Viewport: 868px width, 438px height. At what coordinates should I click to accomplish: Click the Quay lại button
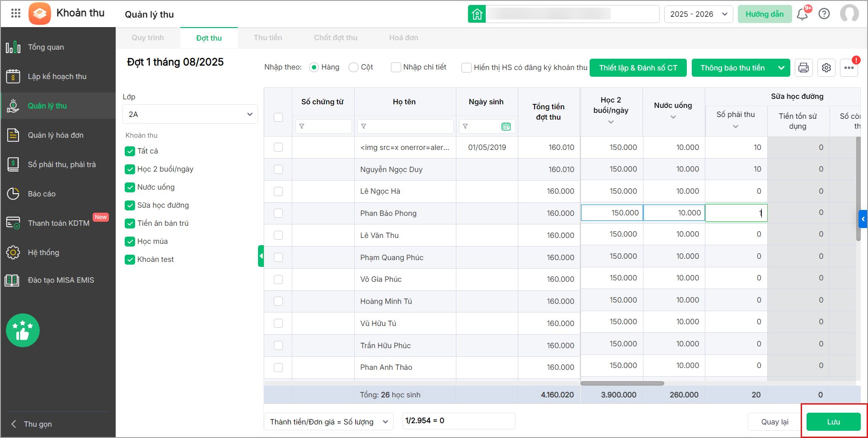coord(774,422)
